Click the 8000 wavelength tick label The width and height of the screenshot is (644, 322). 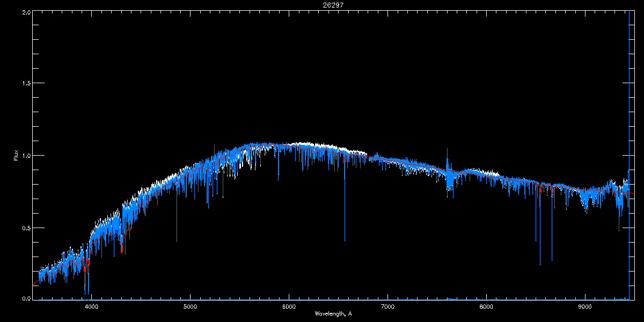(486, 307)
